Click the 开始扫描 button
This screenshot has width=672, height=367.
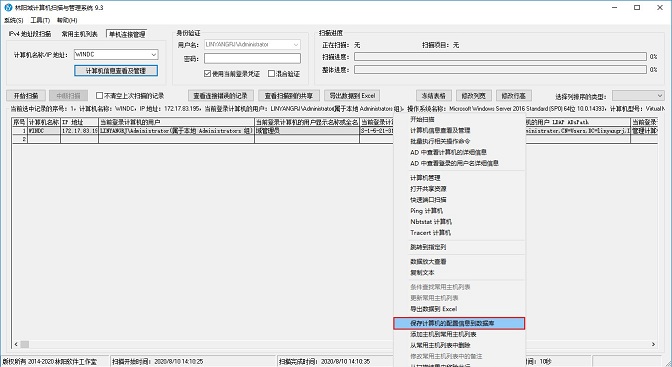click(26, 96)
